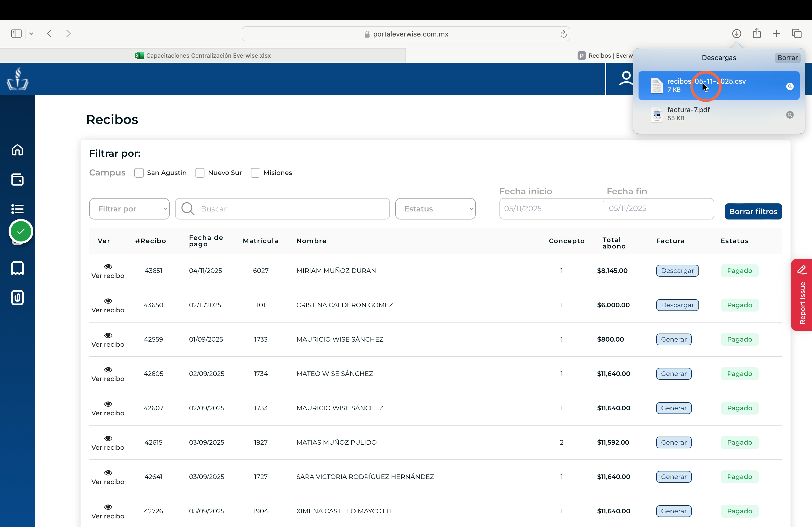
Task: View receipt 43651 via eye icon
Action: point(108,266)
